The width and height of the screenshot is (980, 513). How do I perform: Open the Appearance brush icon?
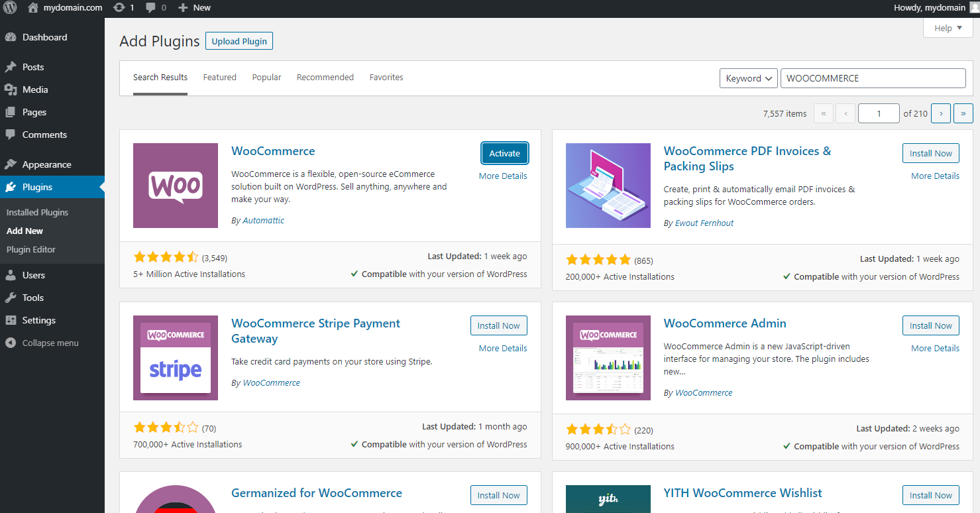[11, 164]
